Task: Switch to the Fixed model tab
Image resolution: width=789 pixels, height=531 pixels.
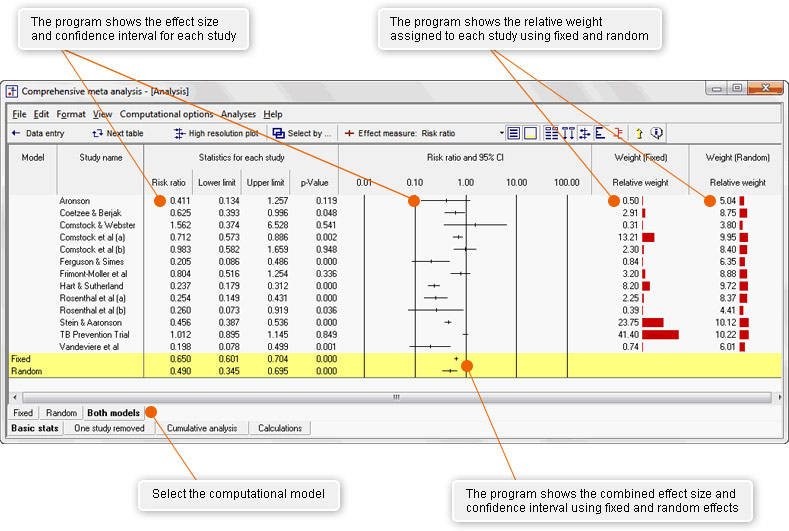Action: (23, 412)
